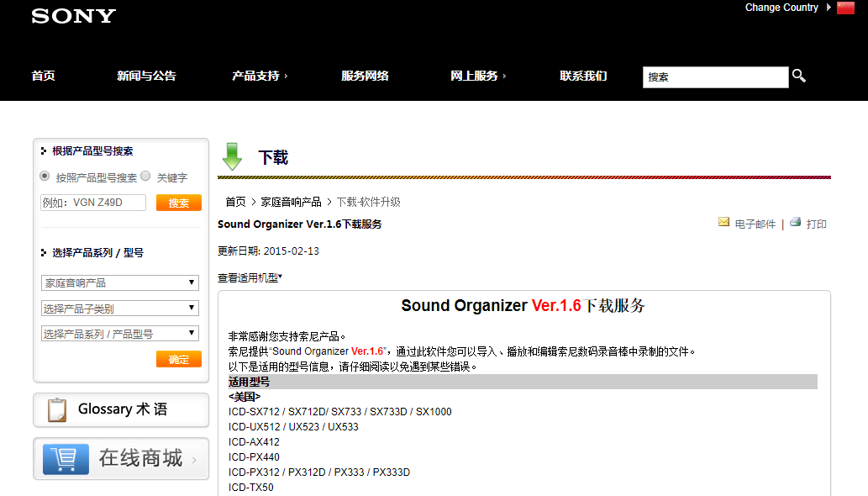This screenshot has width=868, height=496.
Task: Click the country flag next to Change Country
Action: (x=845, y=8)
